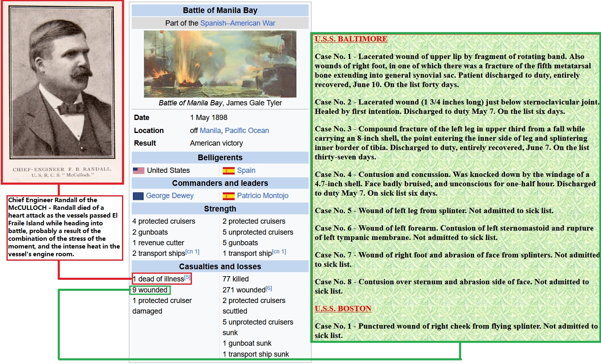
Task: Click the U.S.S. BOSTON heading
Action: tap(343, 309)
